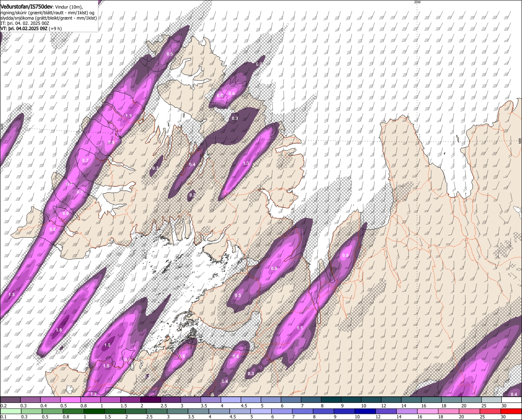522x420 pixels.
Task: Click the '20W' longitude label
Action: click(x=417, y=2)
